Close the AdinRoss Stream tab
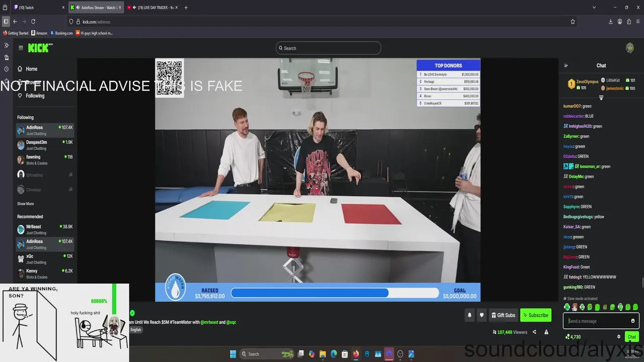644x362 pixels. pos(120,8)
